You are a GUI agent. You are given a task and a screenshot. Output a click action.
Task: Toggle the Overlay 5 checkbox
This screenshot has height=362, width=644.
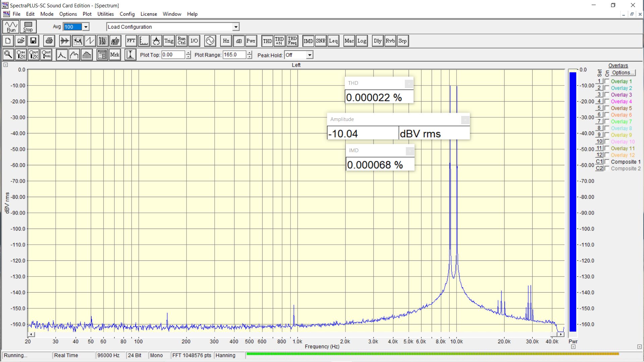pyautogui.click(x=607, y=108)
